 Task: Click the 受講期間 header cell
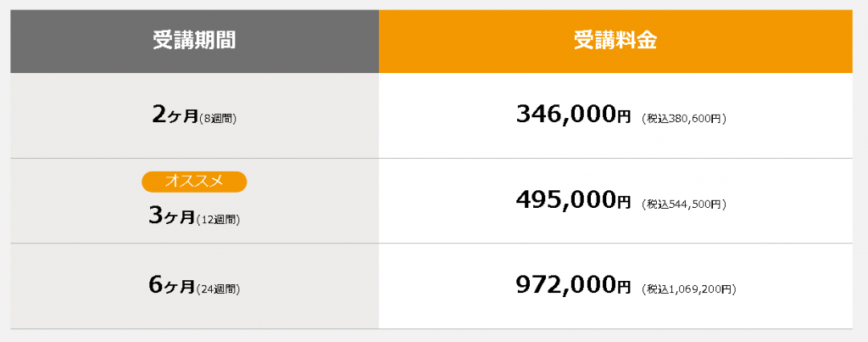[194, 41]
